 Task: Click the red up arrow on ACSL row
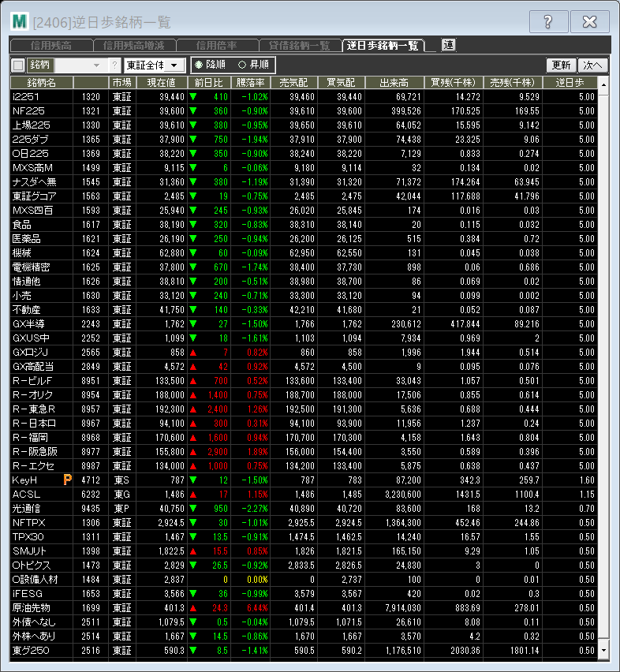193,495
